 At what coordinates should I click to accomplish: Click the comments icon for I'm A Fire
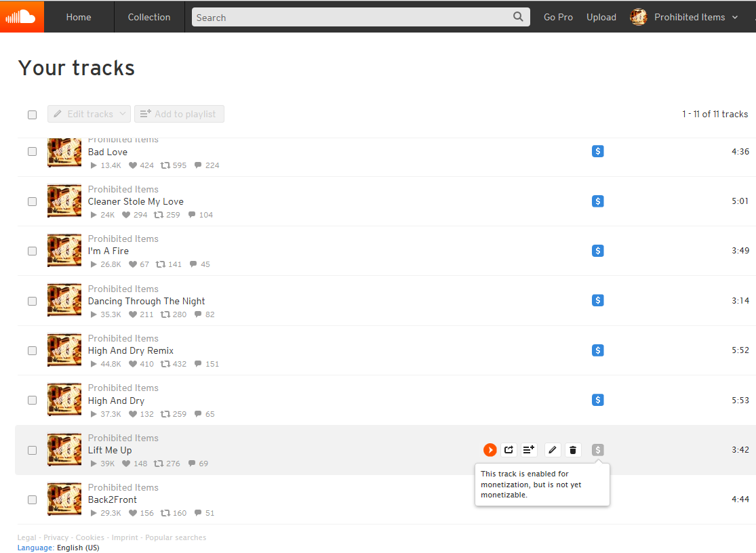pyautogui.click(x=193, y=264)
